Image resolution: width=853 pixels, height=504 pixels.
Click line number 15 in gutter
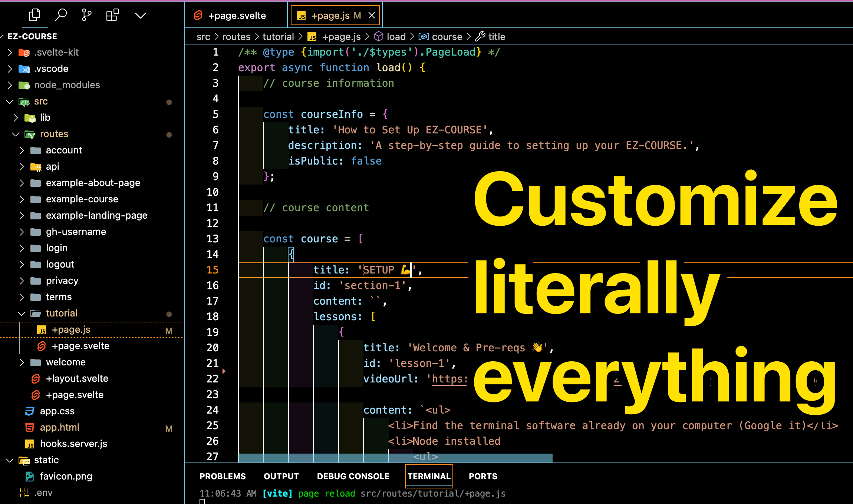[213, 270]
